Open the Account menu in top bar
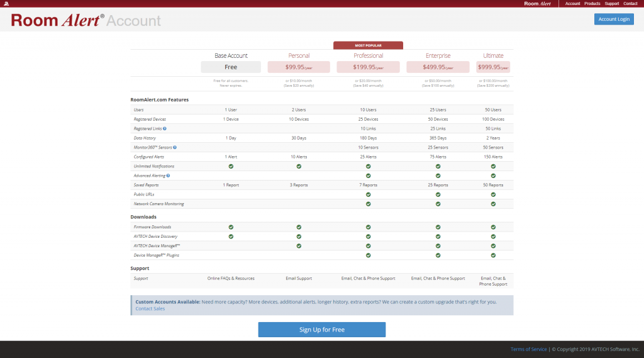The height and width of the screenshot is (358, 644). [x=572, y=4]
